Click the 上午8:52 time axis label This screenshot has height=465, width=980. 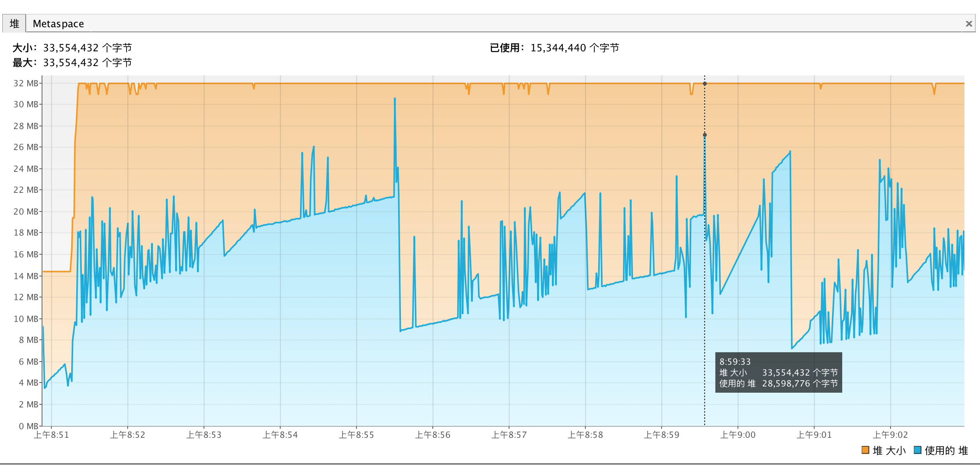click(x=128, y=435)
